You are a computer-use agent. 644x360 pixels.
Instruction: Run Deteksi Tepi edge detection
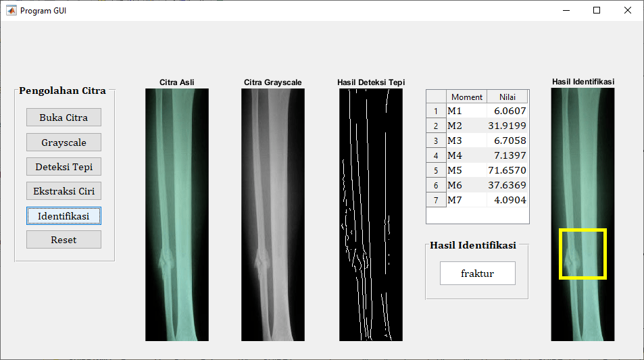[x=64, y=166]
